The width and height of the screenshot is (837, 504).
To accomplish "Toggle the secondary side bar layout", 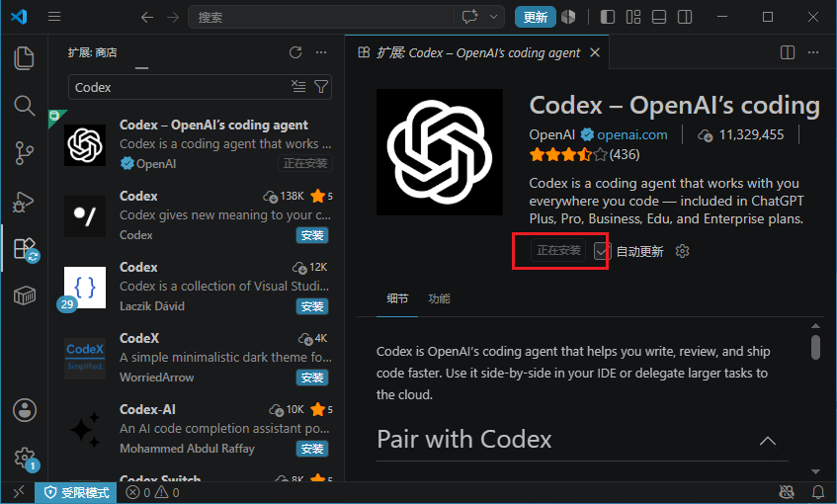I will pos(685,17).
